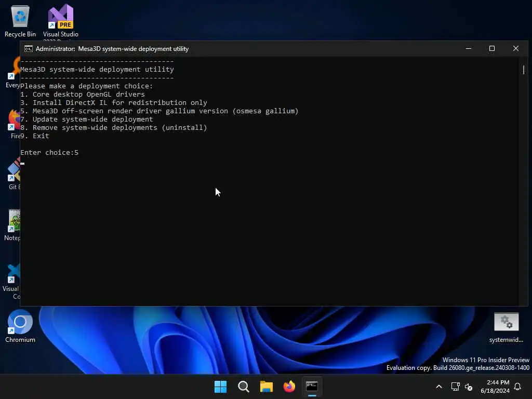Click 'Install DirectX IL for redistribution only' text
Viewport: 532px width, 399px height.
[120, 102]
